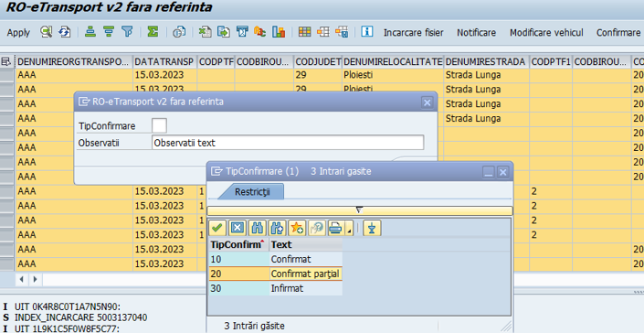Click the local file export icon
644x333 pixels.
[x=224, y=32]
